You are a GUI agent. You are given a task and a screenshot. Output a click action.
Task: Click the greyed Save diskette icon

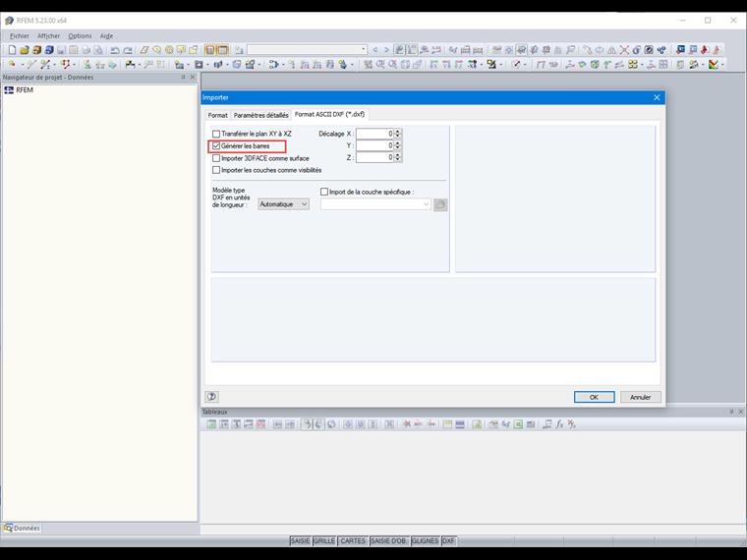[x=61, y=50]
